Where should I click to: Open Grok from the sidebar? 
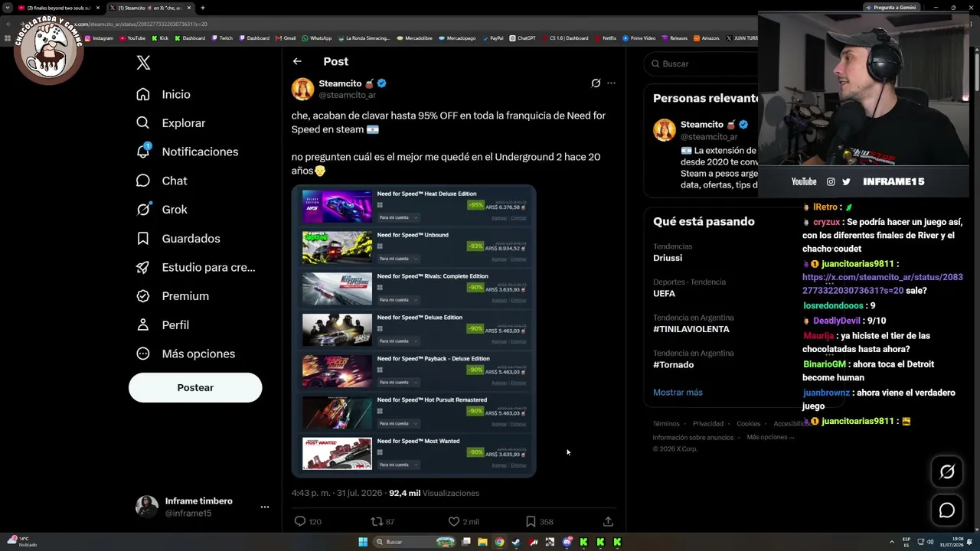(x=162, y=210)
